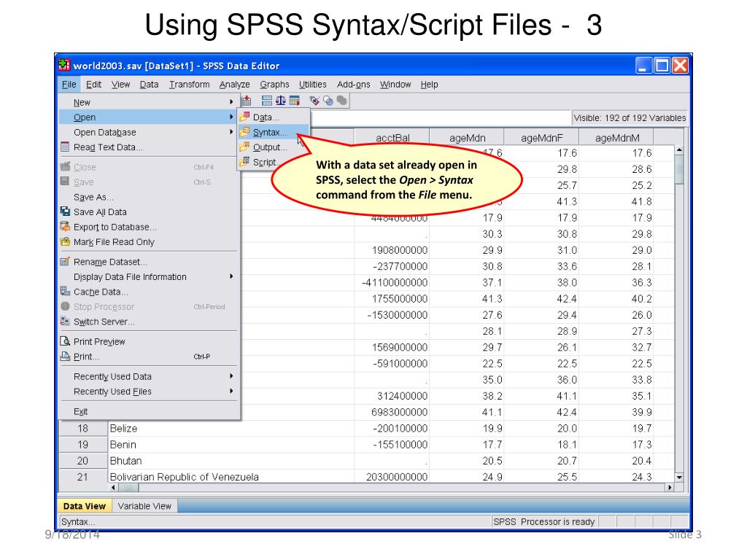Click the Benin cell
The image size is (747, 560).
pos(231,445)
